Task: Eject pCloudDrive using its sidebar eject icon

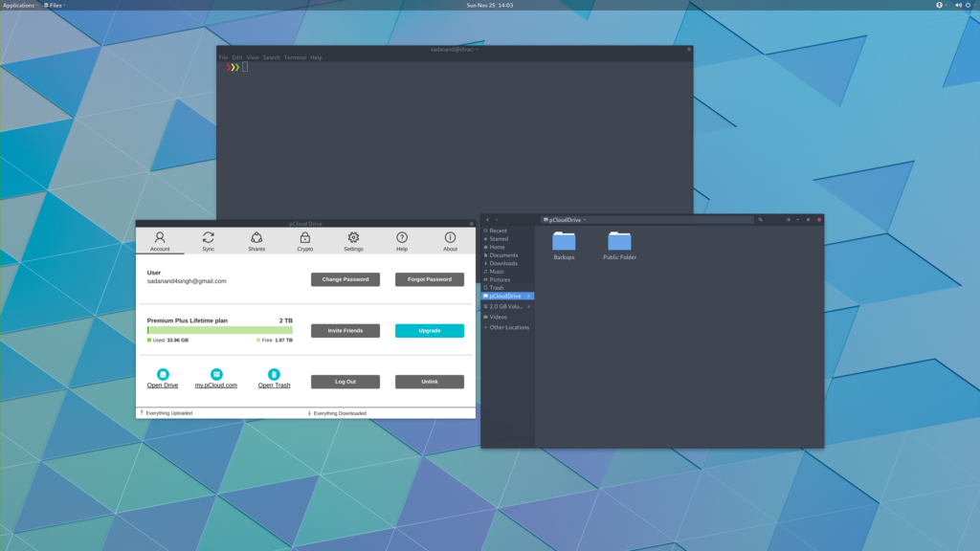Action: tap(528, 297)
